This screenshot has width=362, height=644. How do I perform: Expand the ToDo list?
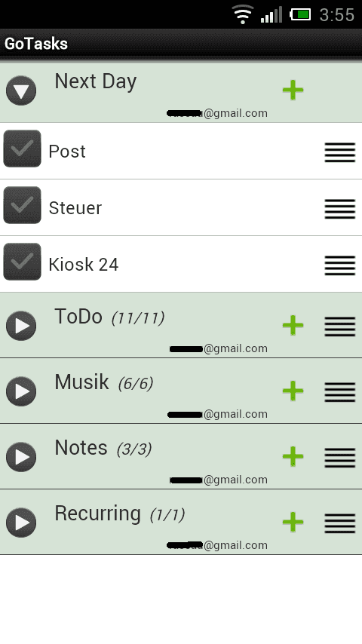pos(21,326)
